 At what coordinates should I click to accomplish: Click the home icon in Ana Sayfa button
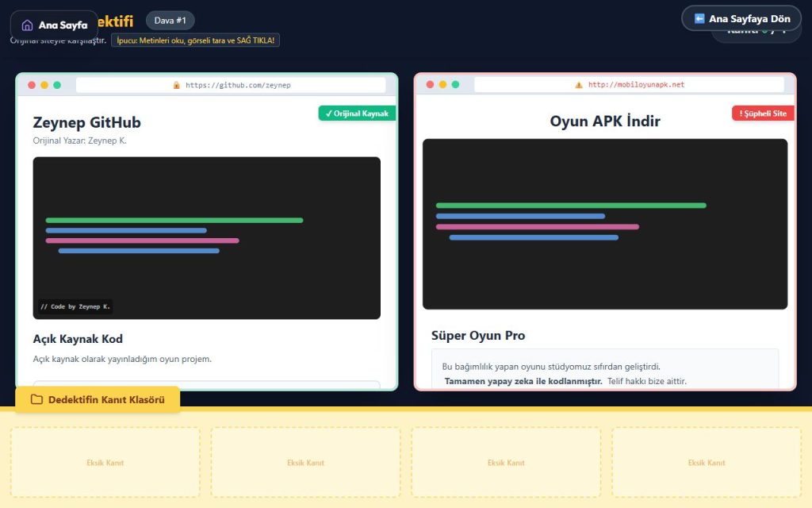[x=27, y=25]
